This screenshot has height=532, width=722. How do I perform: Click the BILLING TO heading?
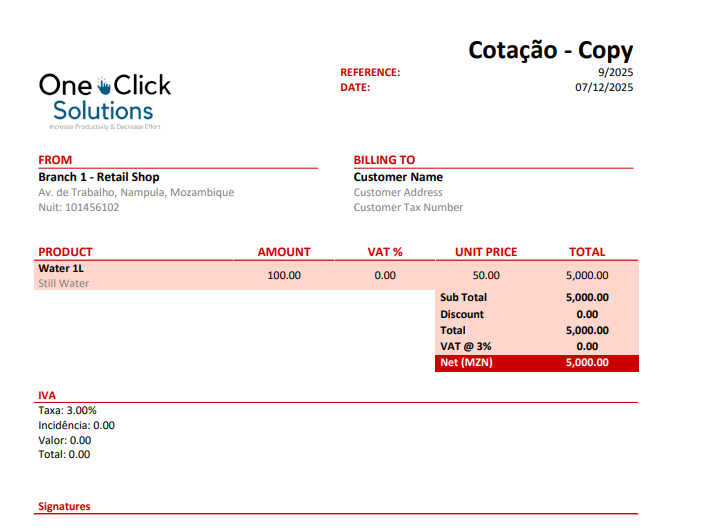[x=384, y=160]
